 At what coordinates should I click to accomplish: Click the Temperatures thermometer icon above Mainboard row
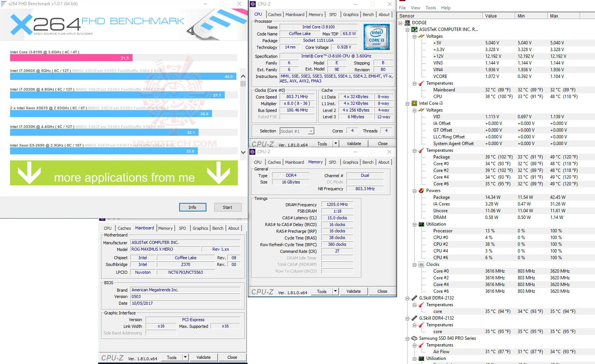point(421,83)
